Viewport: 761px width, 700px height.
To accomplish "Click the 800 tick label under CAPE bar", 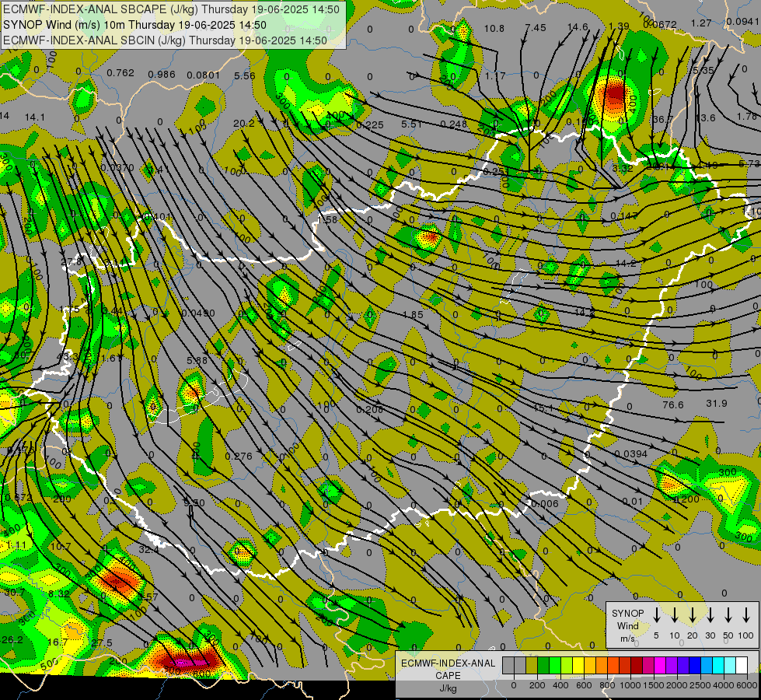I will click(607, 685).
